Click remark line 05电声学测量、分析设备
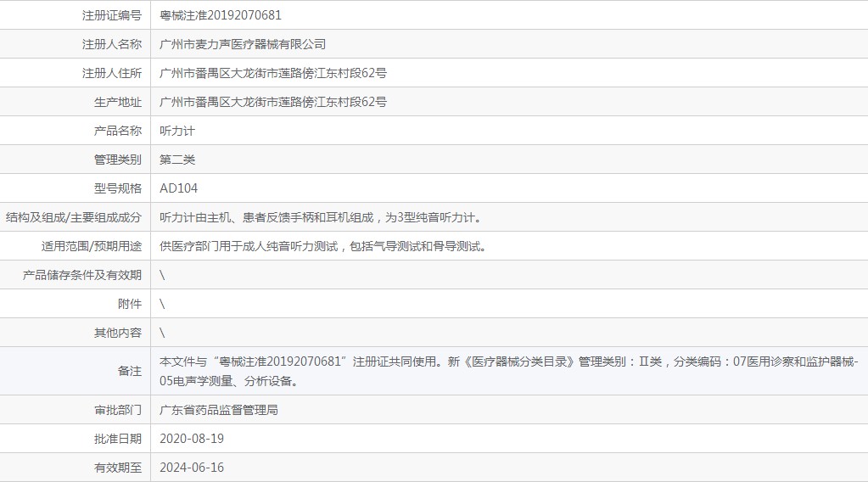The height and width of the screenshot is (482, 868). pyautogui.click(x=230, y=381)
